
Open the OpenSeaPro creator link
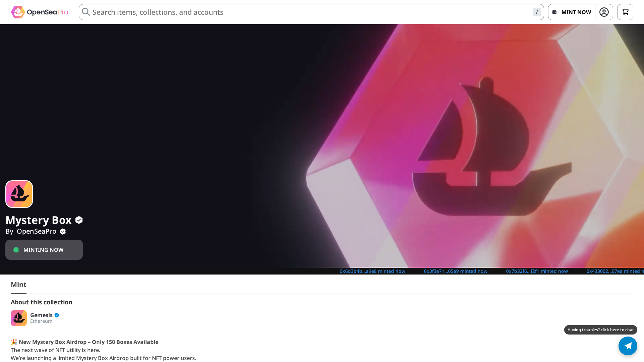pos(37,231)
